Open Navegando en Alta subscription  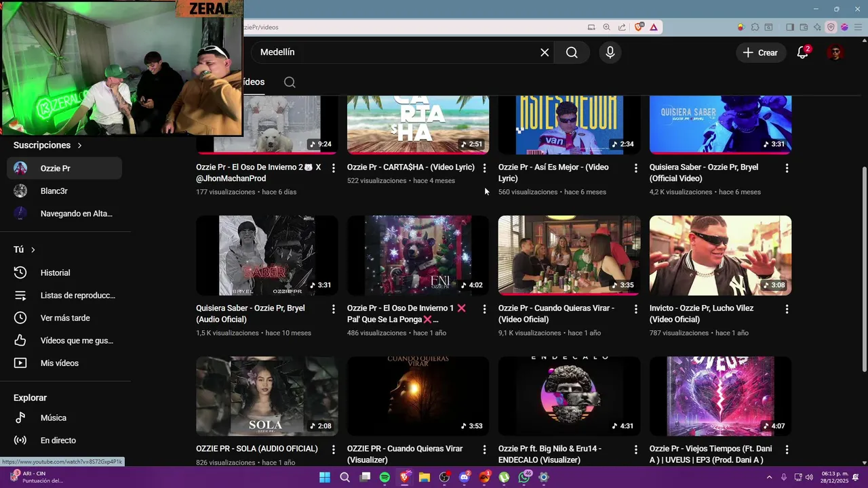pos(64,213)
